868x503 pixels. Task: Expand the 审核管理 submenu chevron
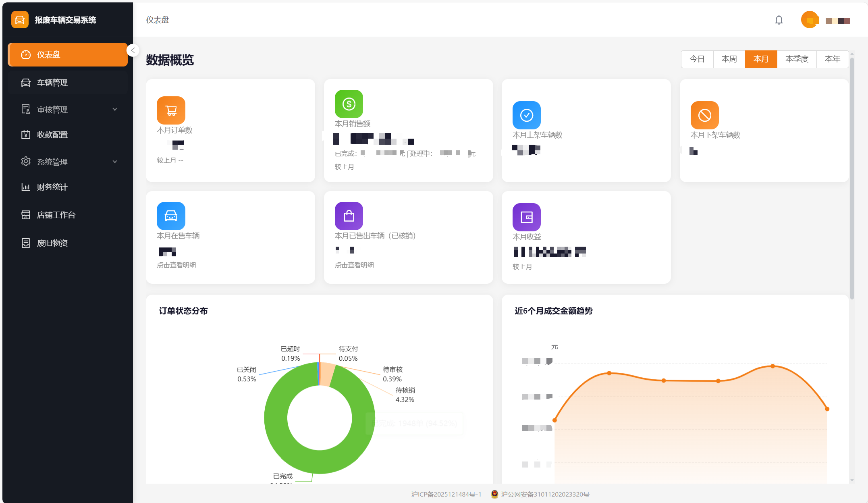pyautogui.click(x=115, y=109)
